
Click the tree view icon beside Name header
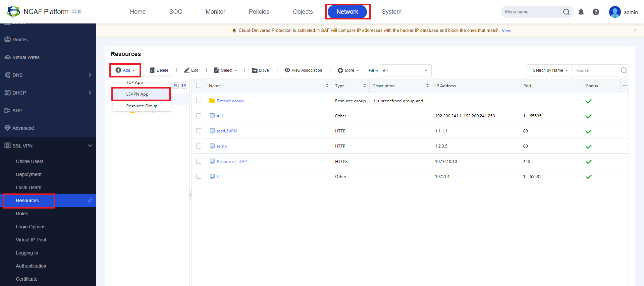(x=176, y=85)
